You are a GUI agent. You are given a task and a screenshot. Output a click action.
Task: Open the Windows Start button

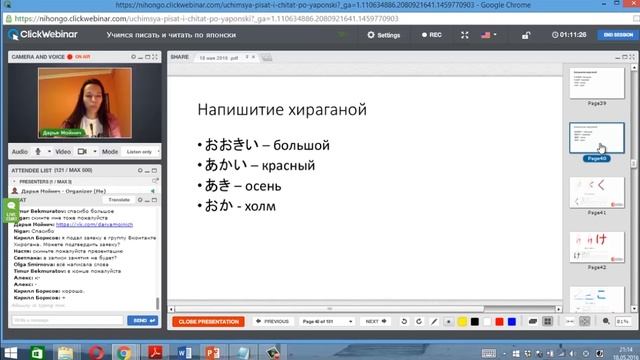pyautogui.click(x=10, y=352)
